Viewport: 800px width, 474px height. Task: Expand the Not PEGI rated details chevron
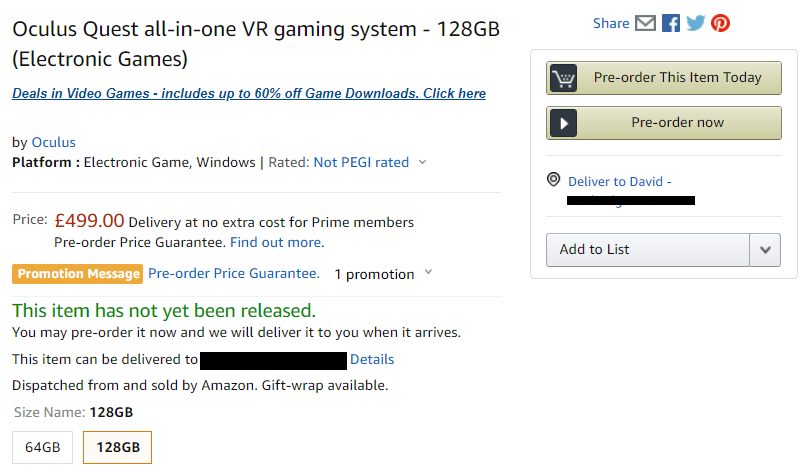[422, 162]
